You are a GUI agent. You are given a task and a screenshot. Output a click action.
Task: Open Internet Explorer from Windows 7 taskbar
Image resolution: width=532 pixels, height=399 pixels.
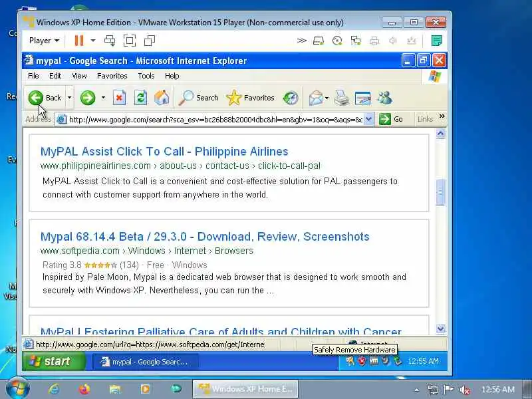tap(54, 389)
